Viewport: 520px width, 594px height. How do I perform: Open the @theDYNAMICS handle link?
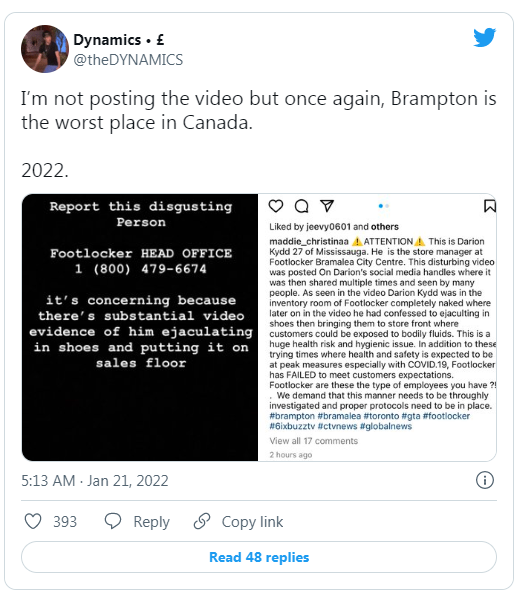[128, 60]
